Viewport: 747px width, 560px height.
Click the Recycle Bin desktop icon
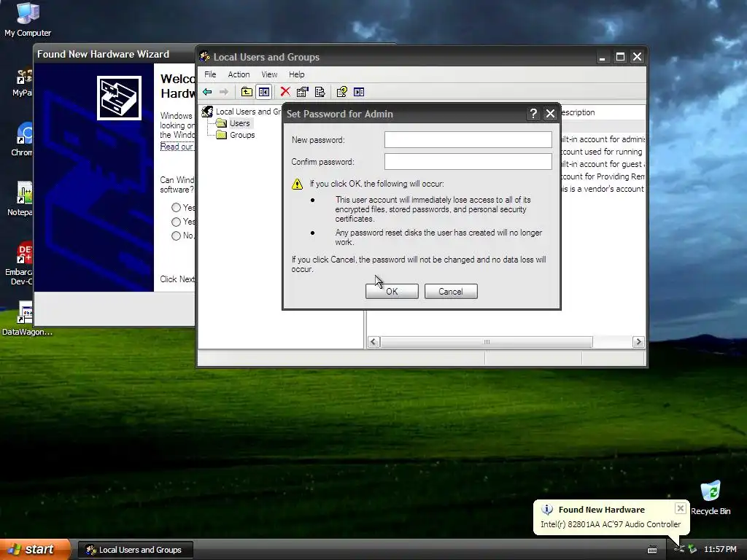tap(711, 491)
